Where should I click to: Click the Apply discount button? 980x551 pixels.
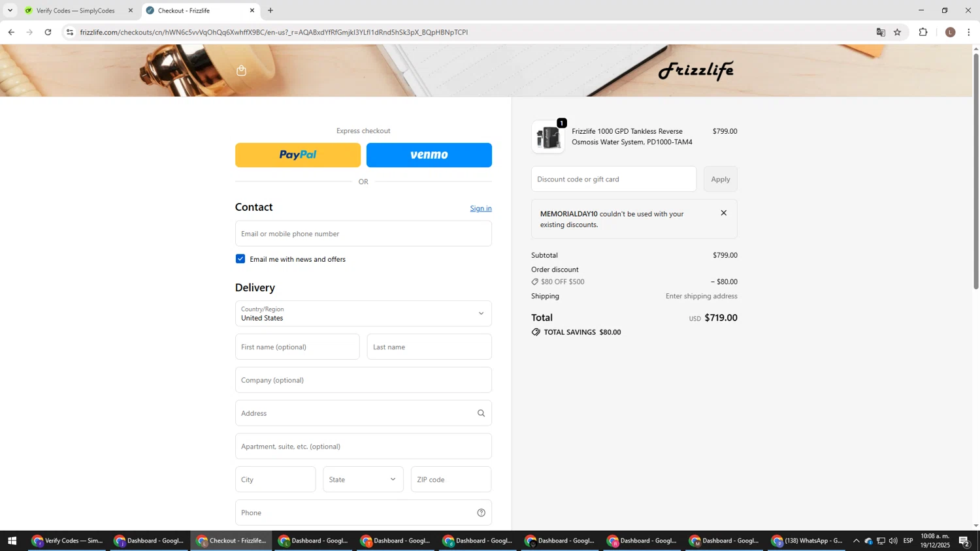click(721, 179)
